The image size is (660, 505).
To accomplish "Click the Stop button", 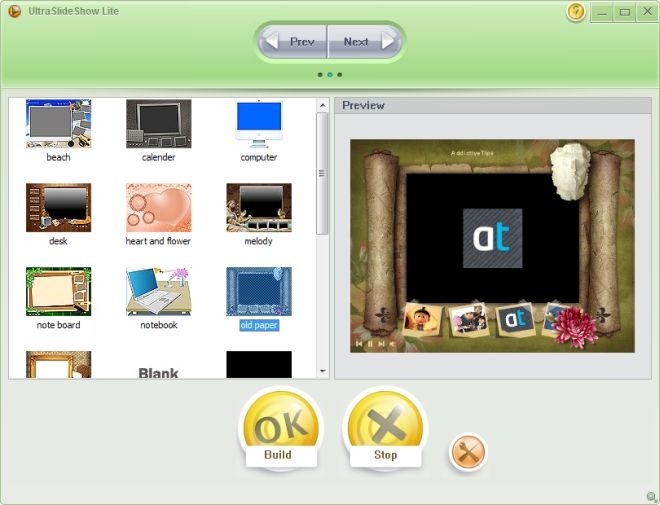I will [385, 429].
